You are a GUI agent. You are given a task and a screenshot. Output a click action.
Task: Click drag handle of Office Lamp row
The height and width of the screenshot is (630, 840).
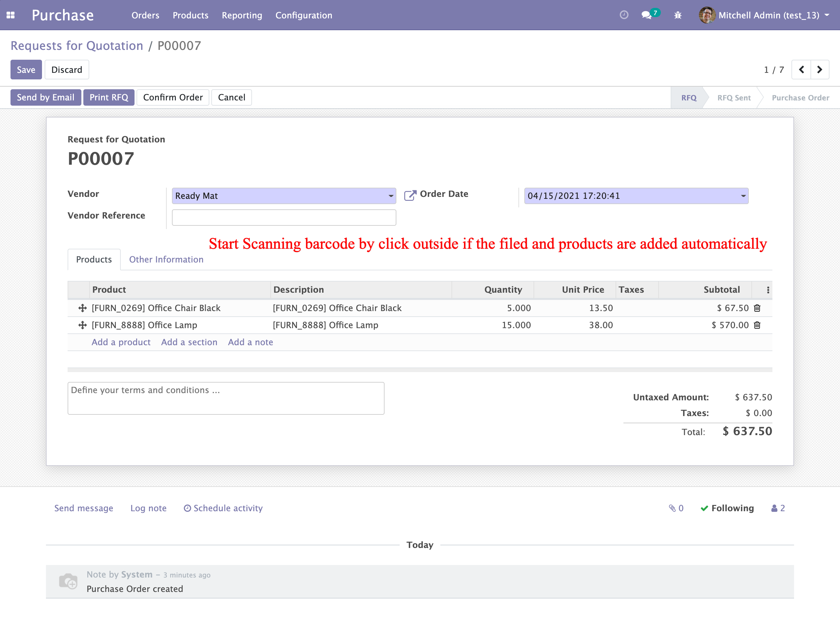point(82,325)
